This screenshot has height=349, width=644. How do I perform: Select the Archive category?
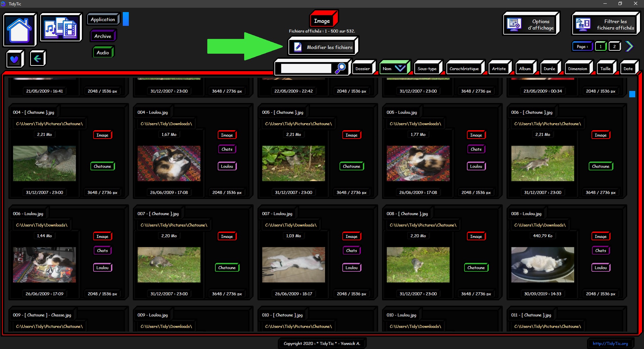[x=103, y=36]
